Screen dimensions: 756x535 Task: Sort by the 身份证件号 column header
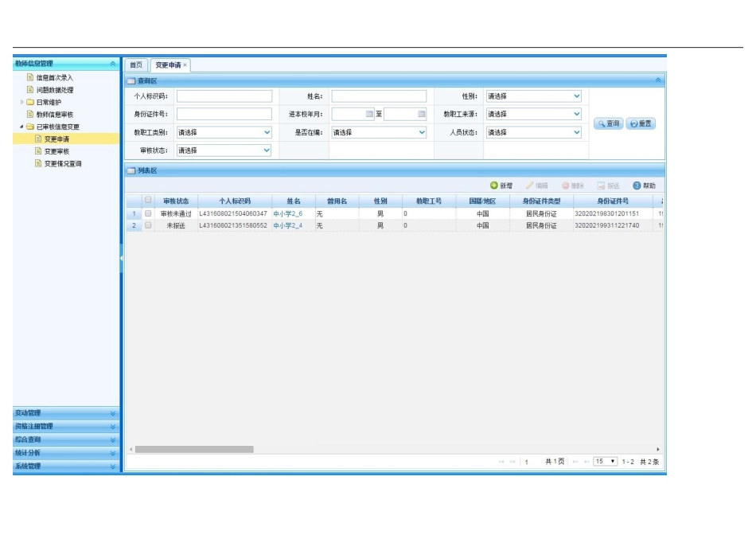pyautogui.click(x=613, y=201)
